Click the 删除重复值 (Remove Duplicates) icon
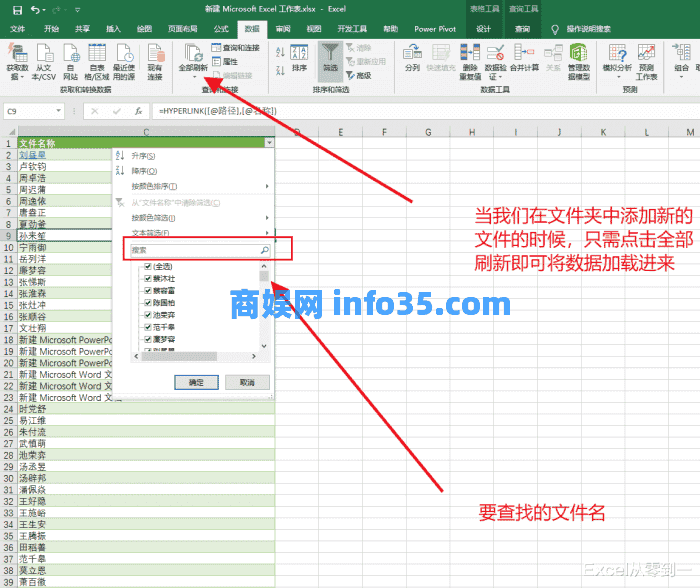 [x=470, y=54]
